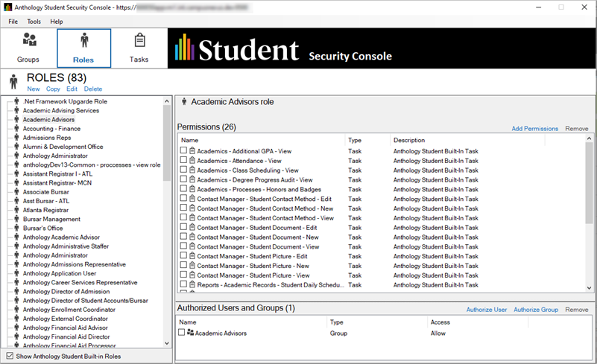Select the Roles section icon
The height and width of the screenshot is (364, 597).
click(x=84, y=40)
